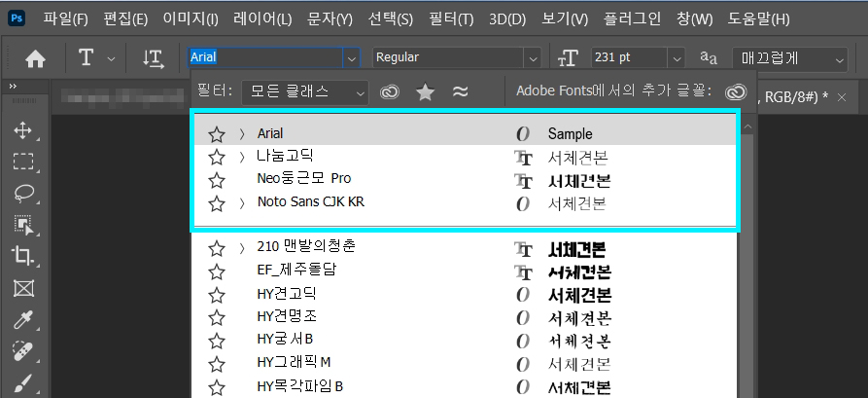The image size is (868, 398).
Task: Close the RGB/8# document tab
Action: (x=842, y=97)
